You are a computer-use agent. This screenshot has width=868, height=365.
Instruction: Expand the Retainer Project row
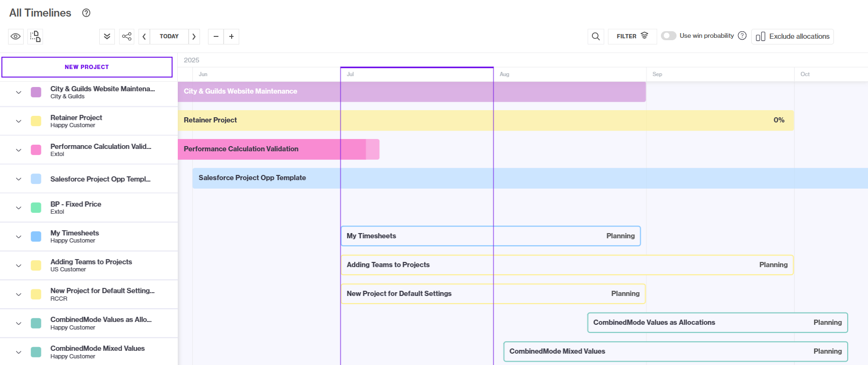point(18,121)
